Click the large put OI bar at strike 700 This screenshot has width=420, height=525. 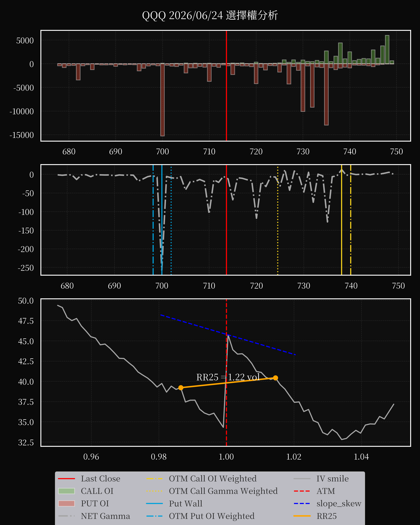pos(162,100)
